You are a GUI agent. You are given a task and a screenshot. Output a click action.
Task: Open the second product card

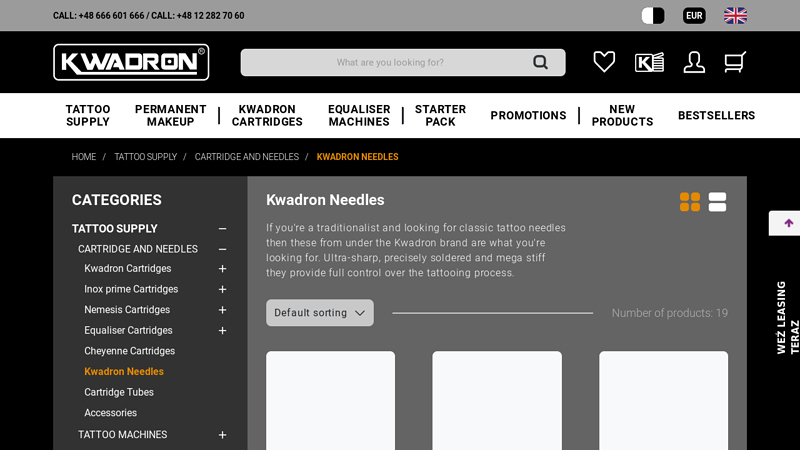tap(497, 401)
